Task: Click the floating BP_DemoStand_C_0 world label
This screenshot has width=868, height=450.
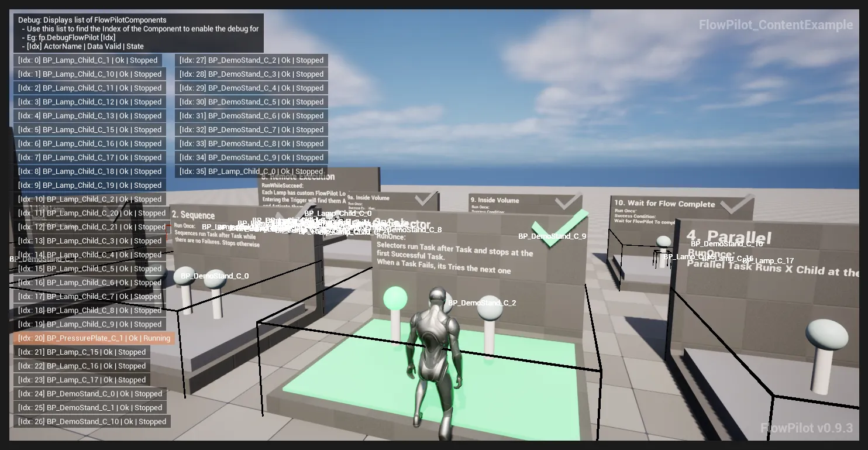Action: (x=215, y=276)
